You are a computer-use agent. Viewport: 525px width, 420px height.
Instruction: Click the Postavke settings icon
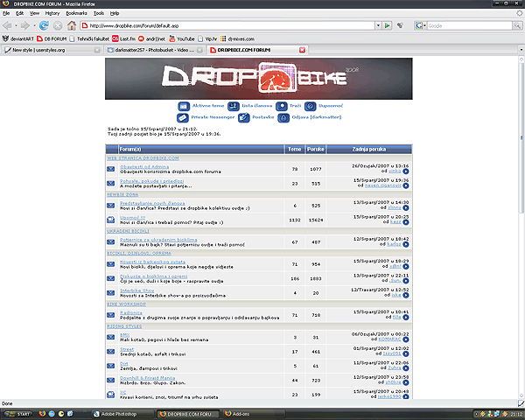244,118
